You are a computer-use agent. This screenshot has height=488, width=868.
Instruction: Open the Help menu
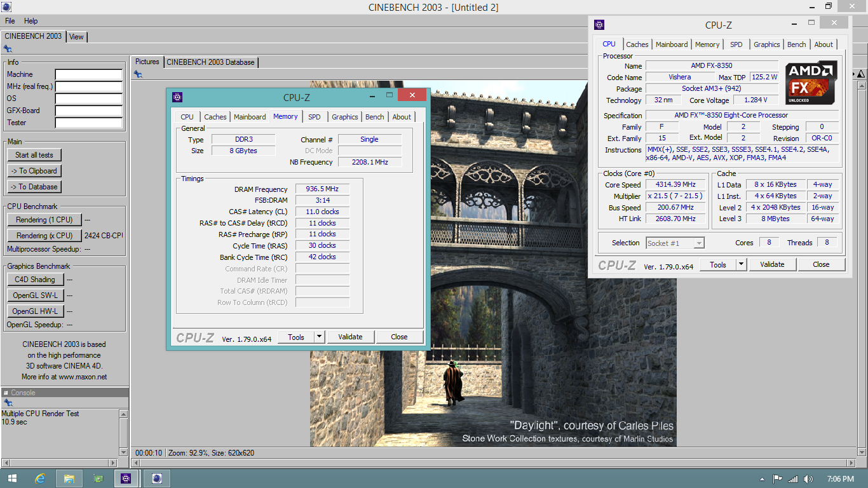point(31,21)
